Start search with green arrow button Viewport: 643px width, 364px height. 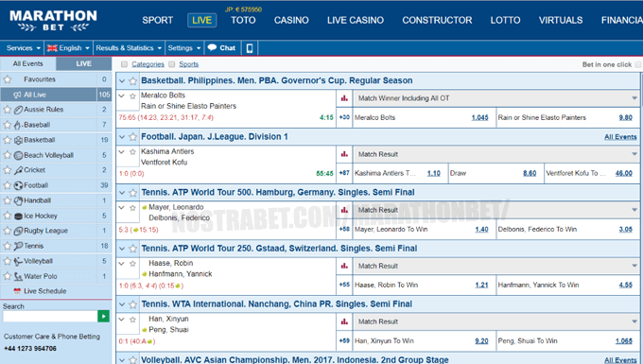coord(103,316)
